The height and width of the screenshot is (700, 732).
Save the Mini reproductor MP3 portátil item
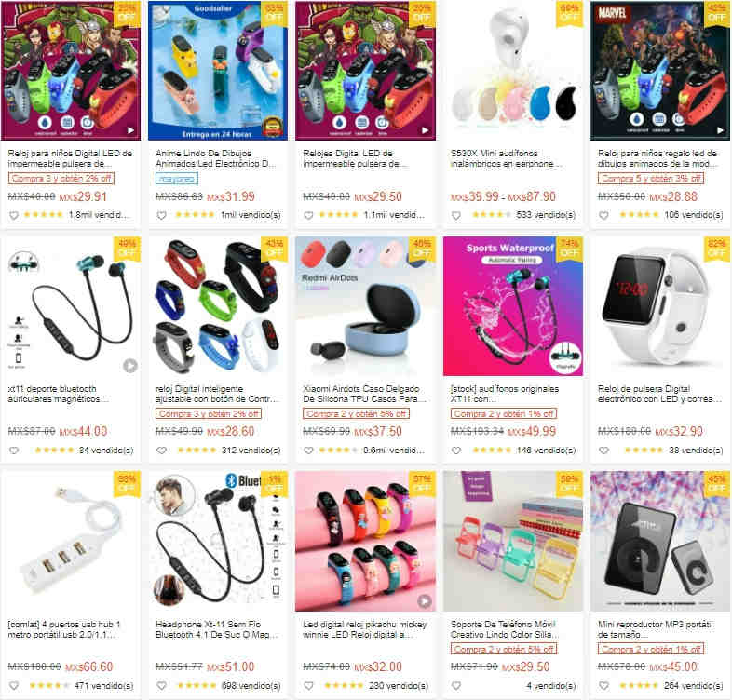[604, 685]
